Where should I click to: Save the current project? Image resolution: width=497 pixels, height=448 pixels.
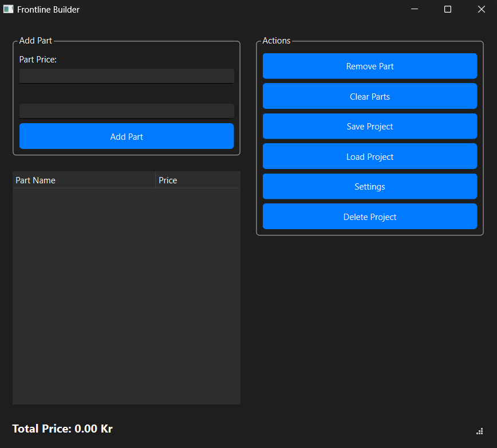click(x=369, y=125)
